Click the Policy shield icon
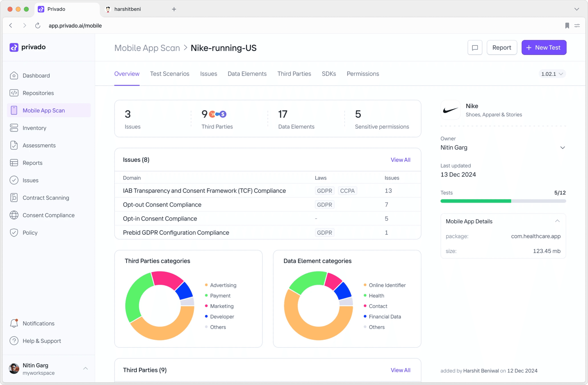Screen dimensions: 588x385 pyautogui.click(x=14, y=233)
